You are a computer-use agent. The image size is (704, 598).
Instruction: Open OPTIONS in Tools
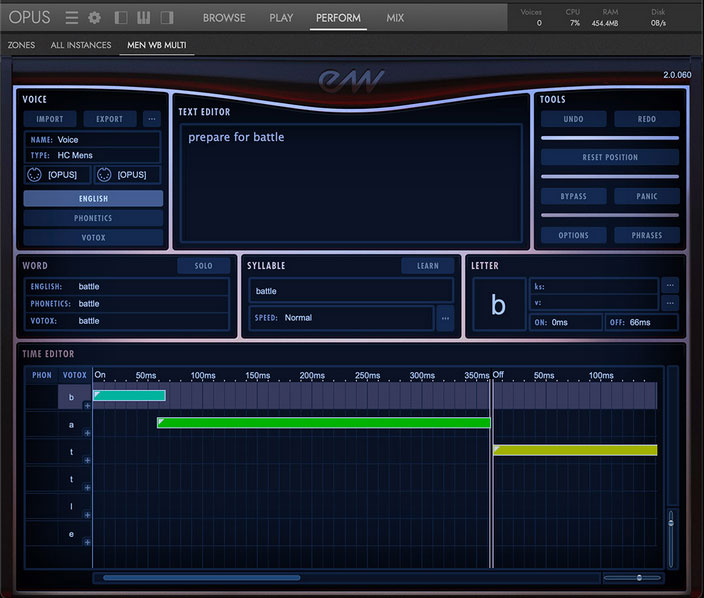point(573,235)
